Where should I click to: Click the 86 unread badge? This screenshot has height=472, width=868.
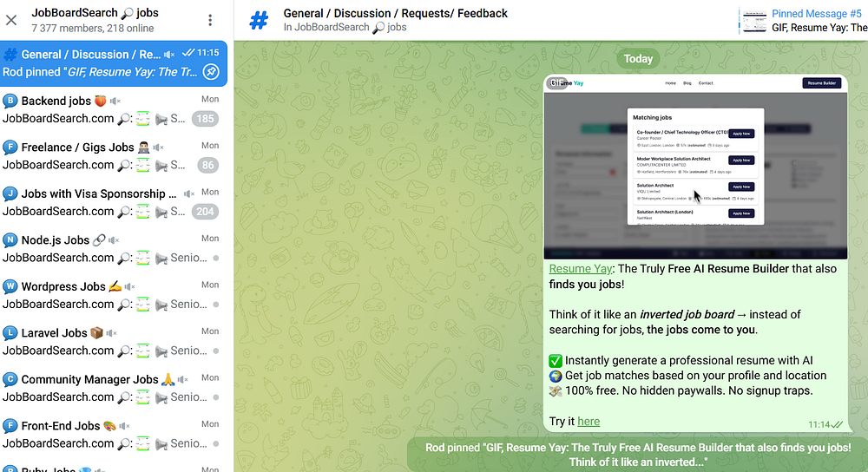[208, 165]
